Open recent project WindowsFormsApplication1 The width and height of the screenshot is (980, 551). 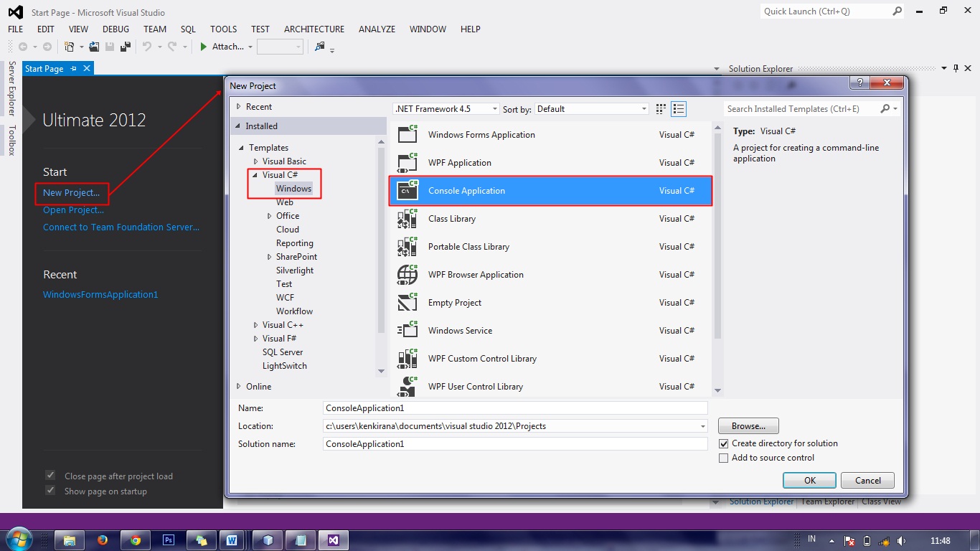100,294
